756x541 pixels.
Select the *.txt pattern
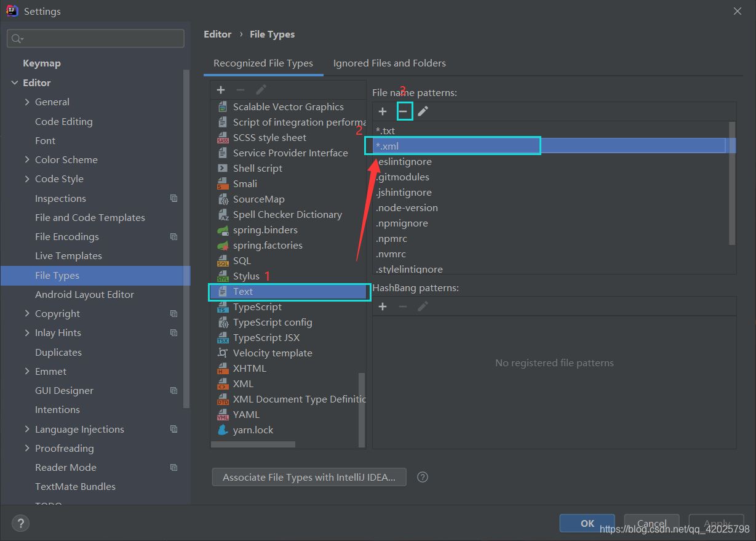[551, 130]
